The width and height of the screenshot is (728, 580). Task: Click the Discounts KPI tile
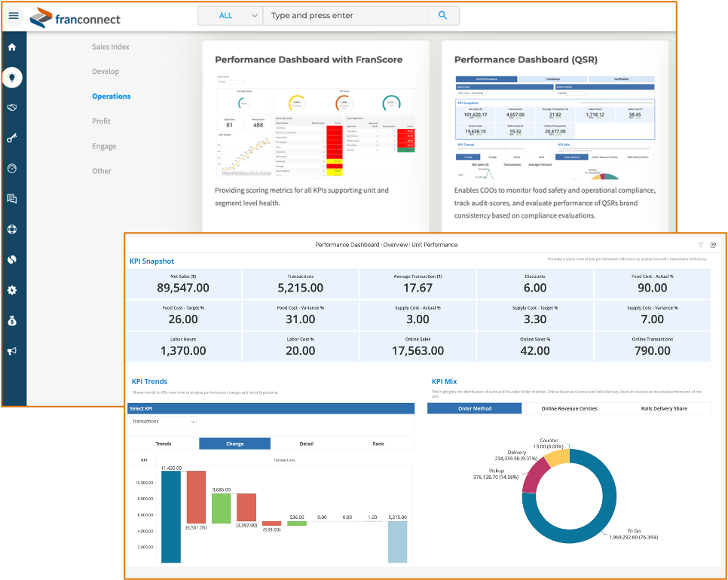click(535, 284)
